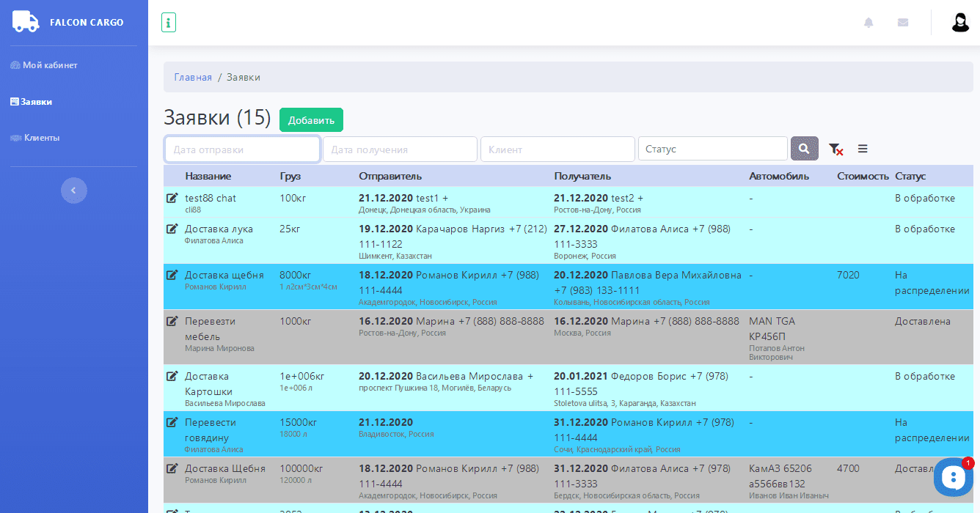
Task: Open the chat support widget
Action: (x=953, y=477)
